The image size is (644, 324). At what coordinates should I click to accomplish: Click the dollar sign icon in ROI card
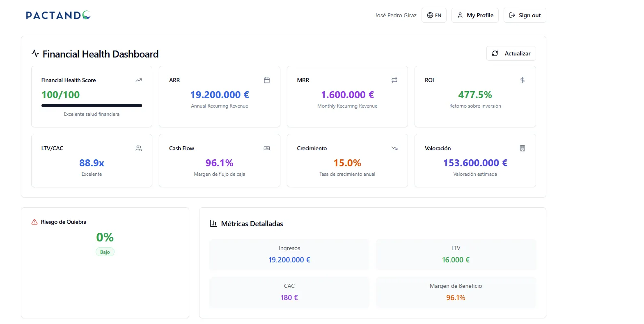pos(522,80)
